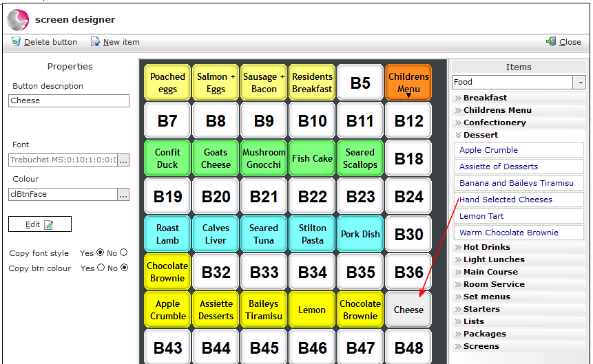Click the pencil icon on Edit button
Image resolution: width=593 pixels, height=364 pixels.
48,225
